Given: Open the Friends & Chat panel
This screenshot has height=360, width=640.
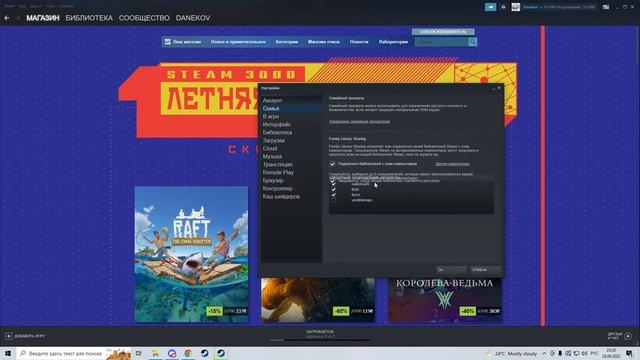Looking at the screenshot, I should (x=619, y=336).
